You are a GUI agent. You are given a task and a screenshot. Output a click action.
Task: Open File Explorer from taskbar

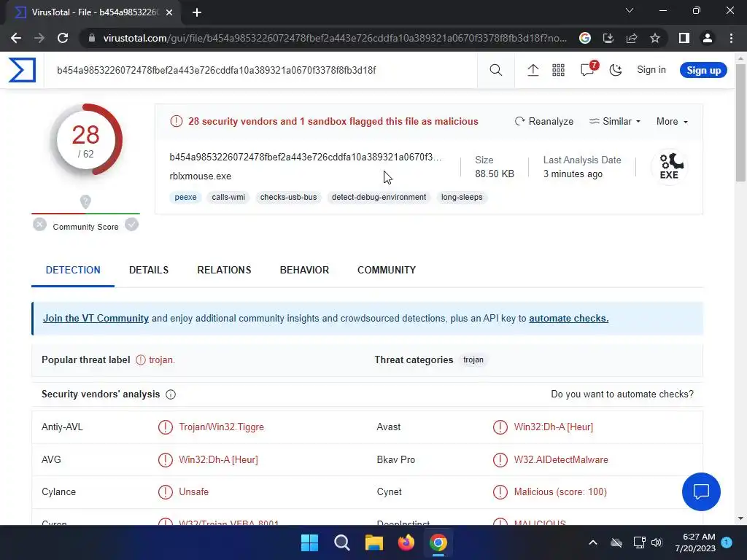coord(374,542)
